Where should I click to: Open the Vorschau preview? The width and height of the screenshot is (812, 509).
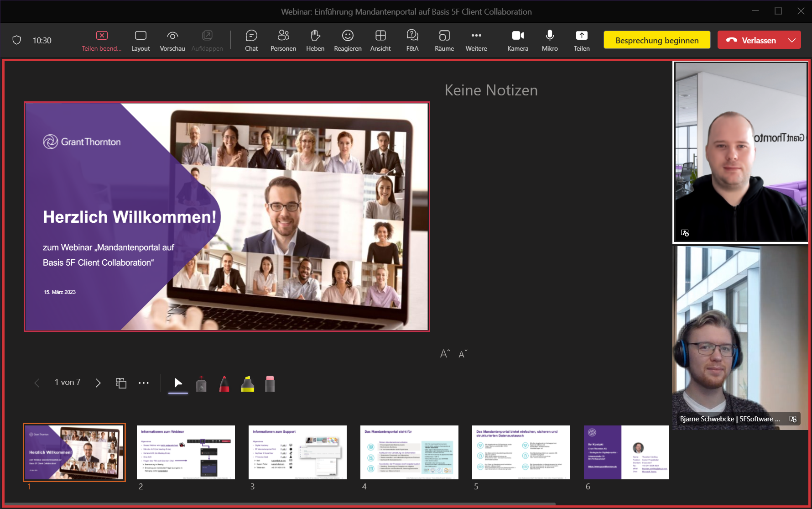(172, 41)
